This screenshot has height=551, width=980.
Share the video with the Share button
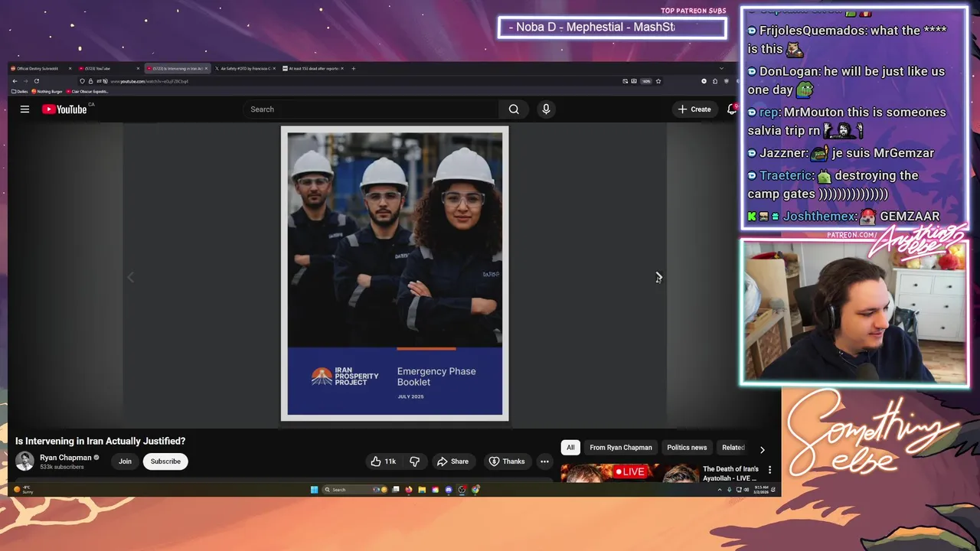pyautogui.click(x=452, y=461)
